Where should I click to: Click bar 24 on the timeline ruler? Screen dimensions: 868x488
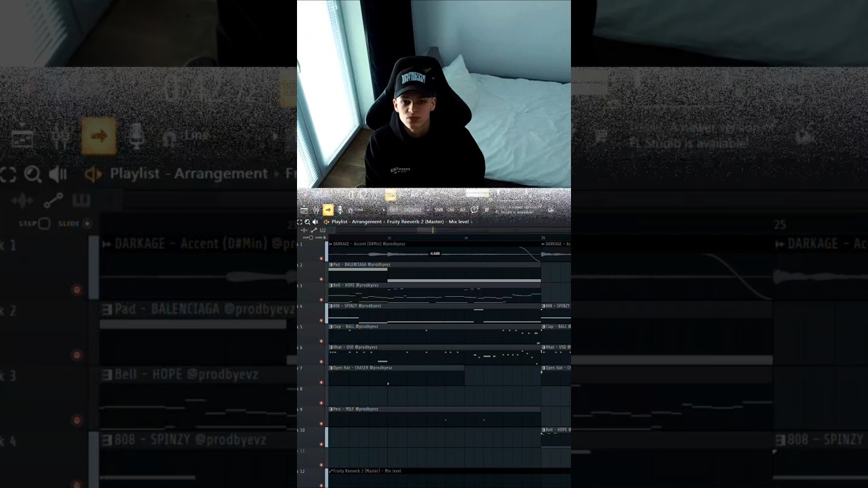coord(466,238)
